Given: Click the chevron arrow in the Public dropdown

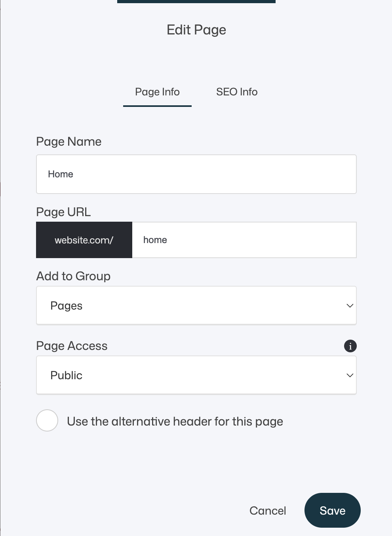Looking at the screenshot, I should (x=350, y=375).
